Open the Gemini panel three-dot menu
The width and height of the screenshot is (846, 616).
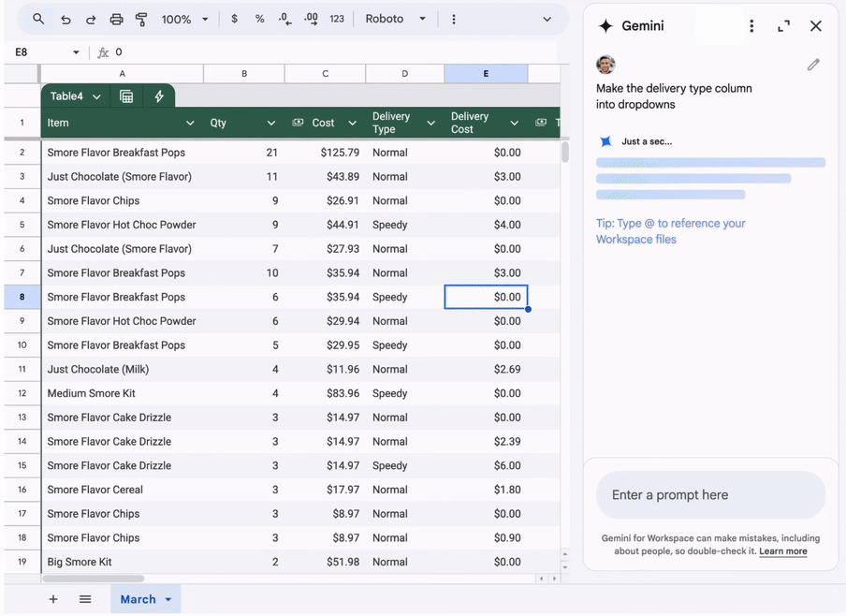751,26
